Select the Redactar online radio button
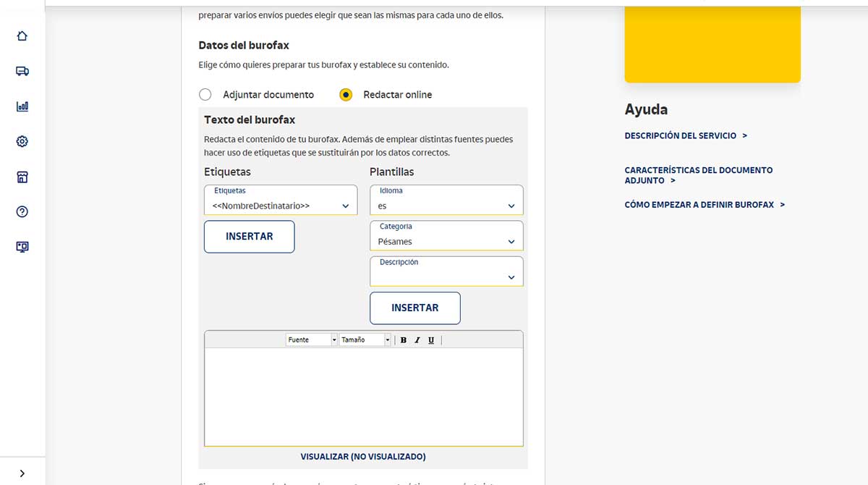Image resolution: width=868 pixels, height=485 pixels. pos(346,95)
